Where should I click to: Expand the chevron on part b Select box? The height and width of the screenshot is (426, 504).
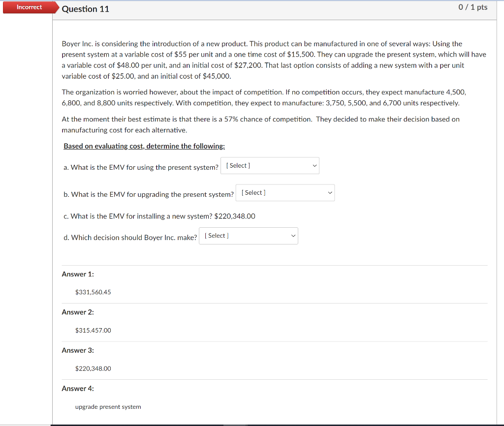[330, 192]
